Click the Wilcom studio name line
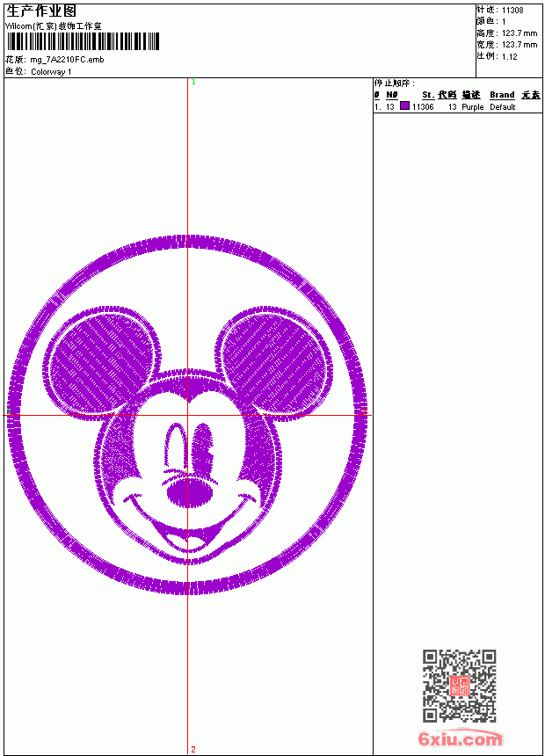The height and width of the screenshot is (756, 545). 54,26
